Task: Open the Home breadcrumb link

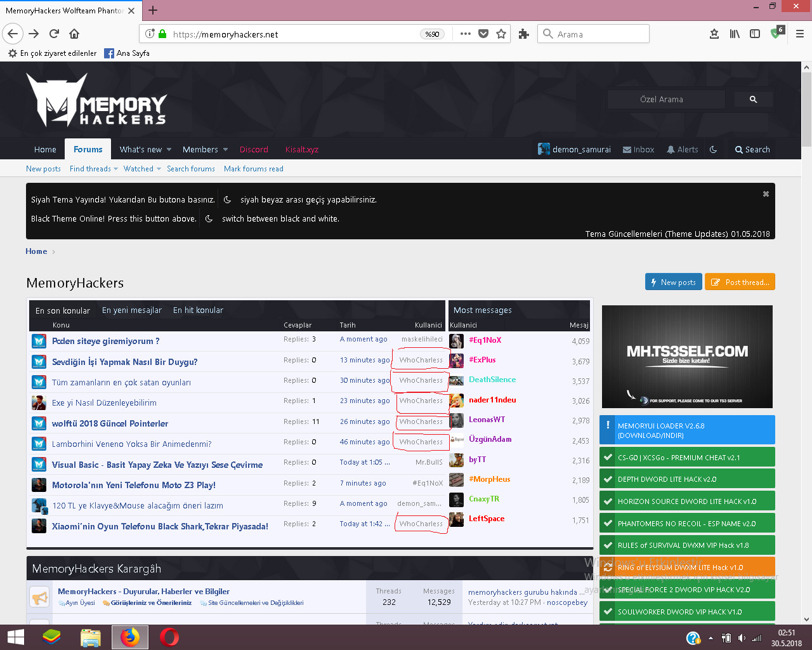Action: pyautogui.click(x=36, y=251)
